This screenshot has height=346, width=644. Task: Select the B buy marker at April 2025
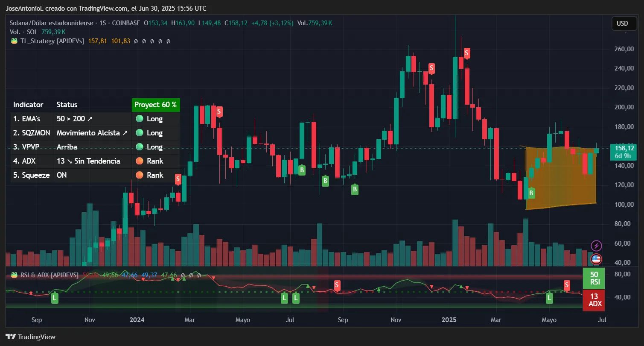pyautogui.click(x=531, y=193)
